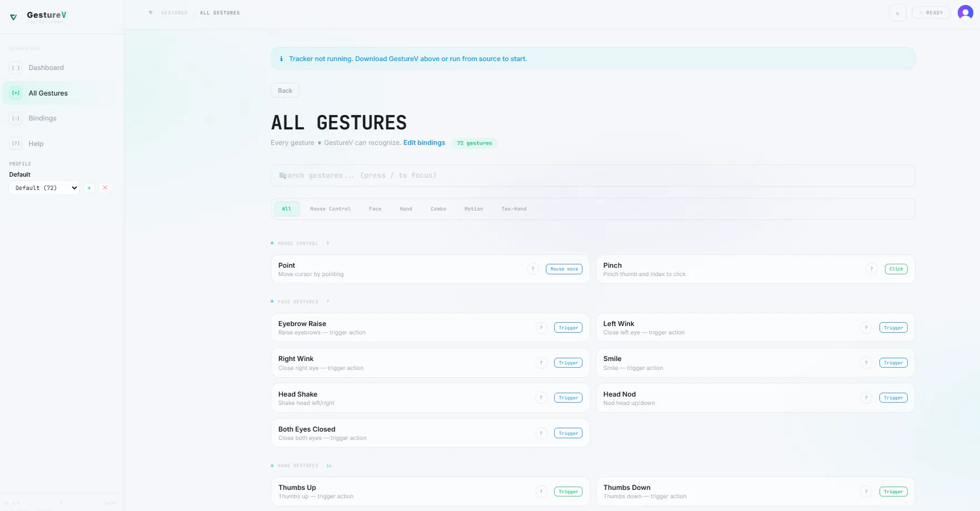
Task: Click the 72 gestures badge
Action: [x=475, y=143]
